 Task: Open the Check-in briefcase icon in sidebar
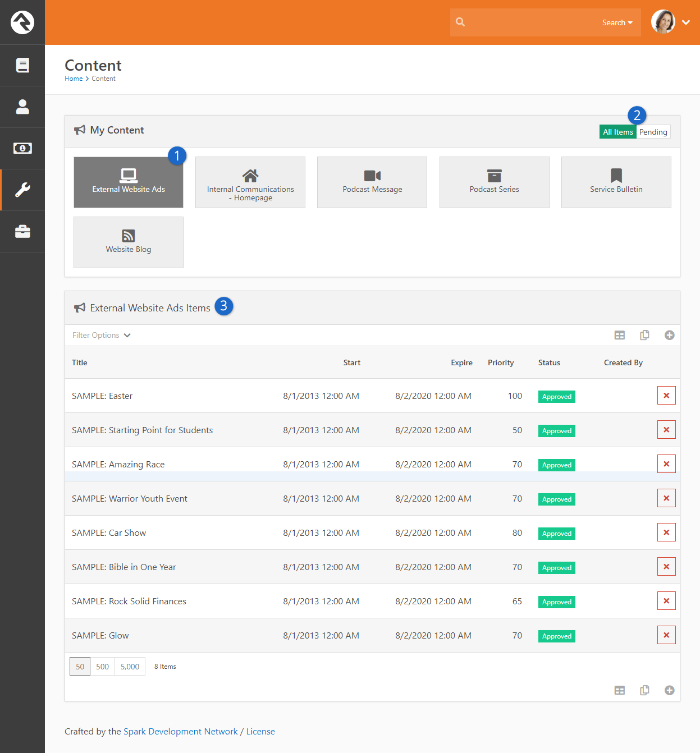point(22,231)
